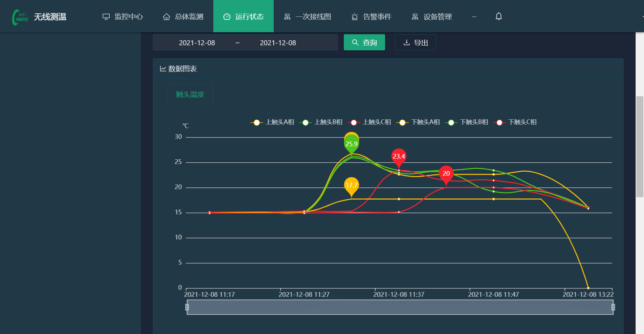Click the 17.7 yellow marker pin
Image resolution: width=644 pixels, height=334 pixels.
[352, 185]
